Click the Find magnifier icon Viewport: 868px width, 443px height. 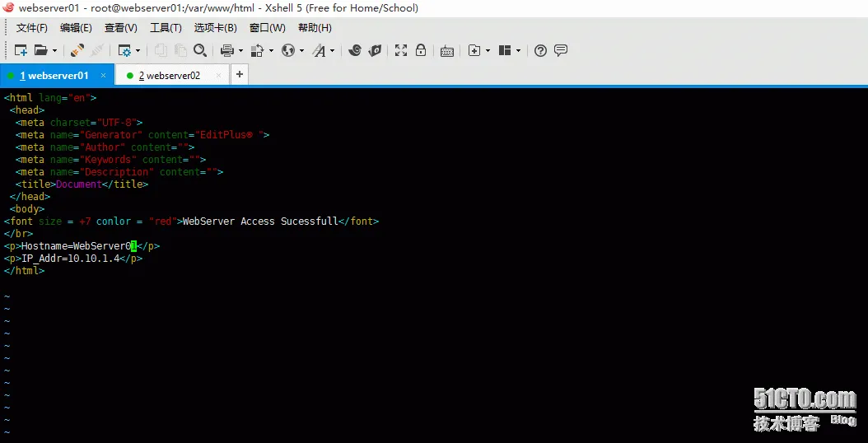(x=200, y=50)
